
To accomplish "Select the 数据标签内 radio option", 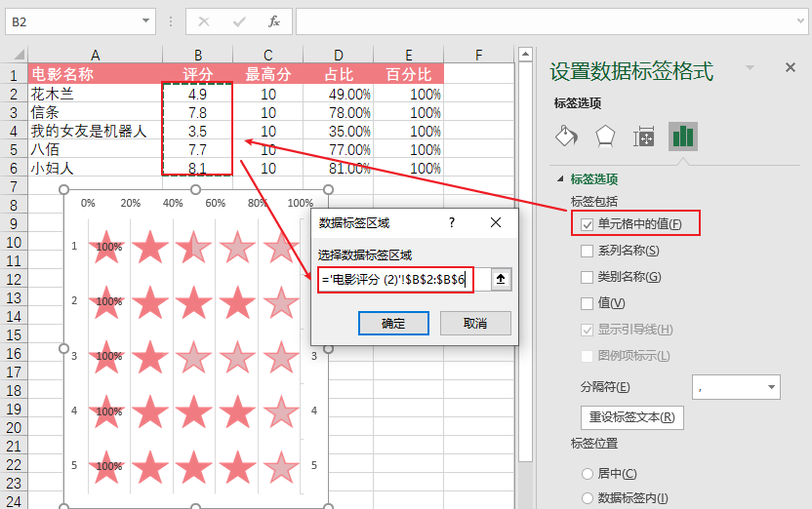I will pyautogui.click(x=588, y=498).
